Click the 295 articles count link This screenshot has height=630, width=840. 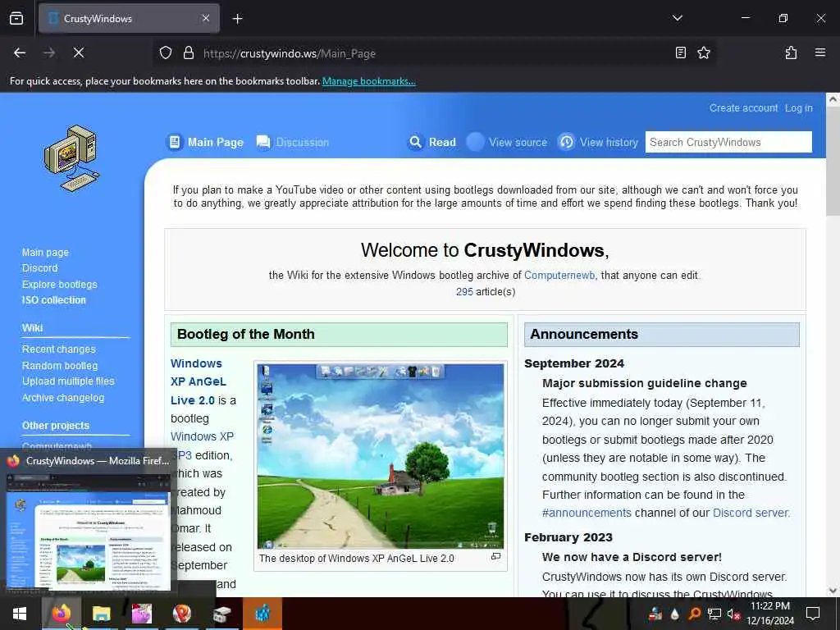[x=464, y=292]
